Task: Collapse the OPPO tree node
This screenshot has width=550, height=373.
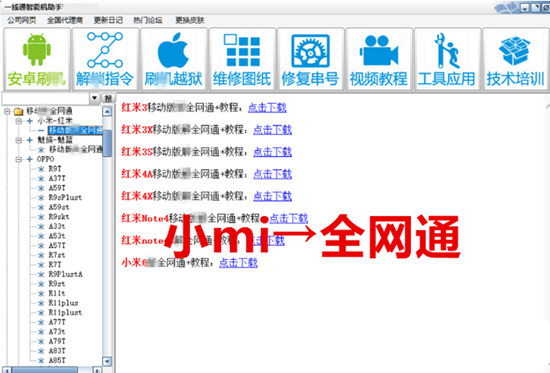Action: (19, 159)
